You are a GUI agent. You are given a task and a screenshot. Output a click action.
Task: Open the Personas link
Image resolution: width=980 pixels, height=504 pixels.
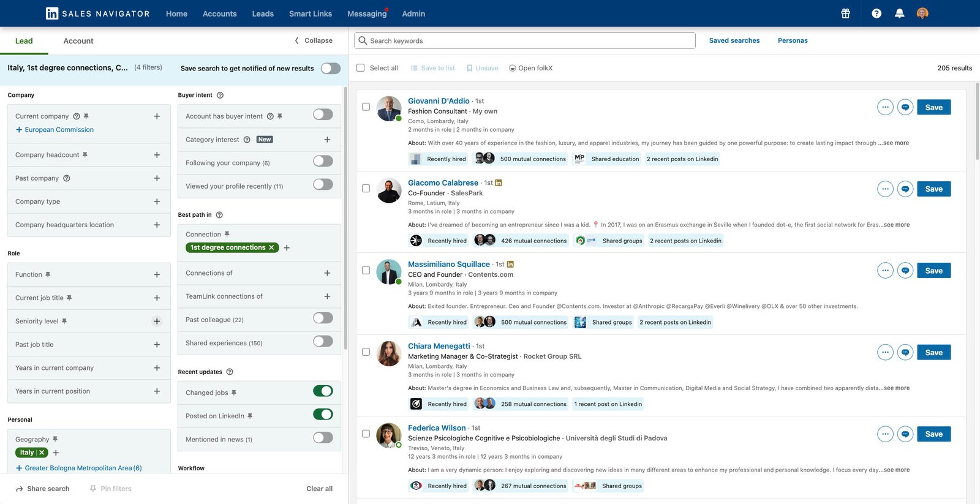tap(793, 40)
